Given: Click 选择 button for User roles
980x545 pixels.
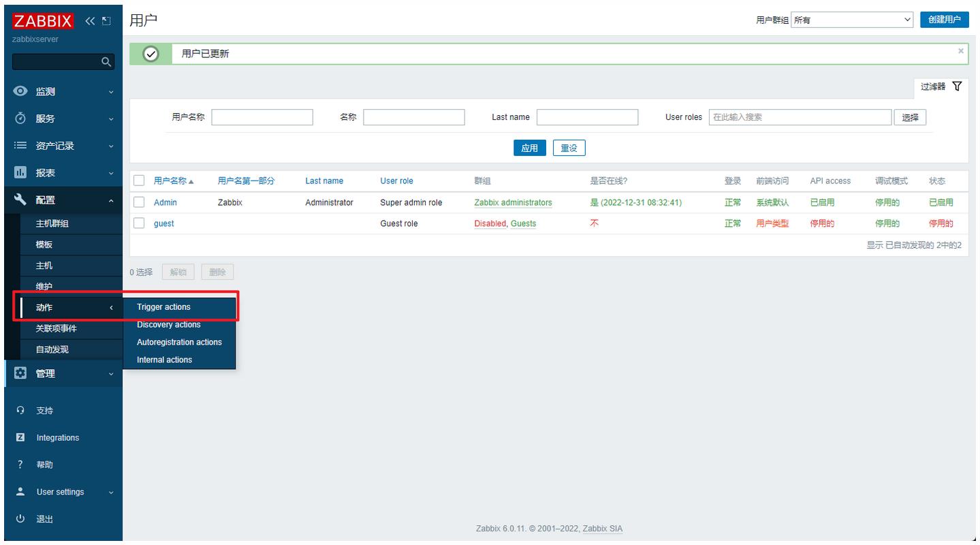Looking at the screenshot, I should click(x=910, y=117).
